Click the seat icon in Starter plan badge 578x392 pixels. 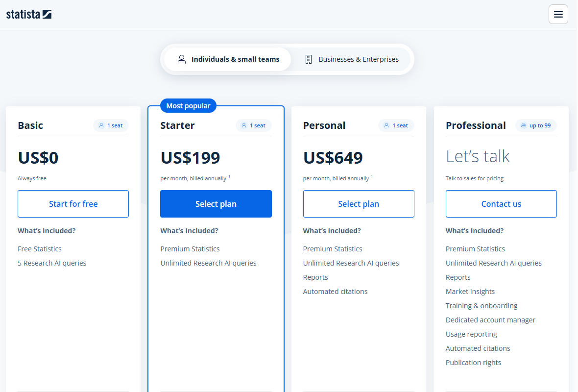click(x=244, y=125)
